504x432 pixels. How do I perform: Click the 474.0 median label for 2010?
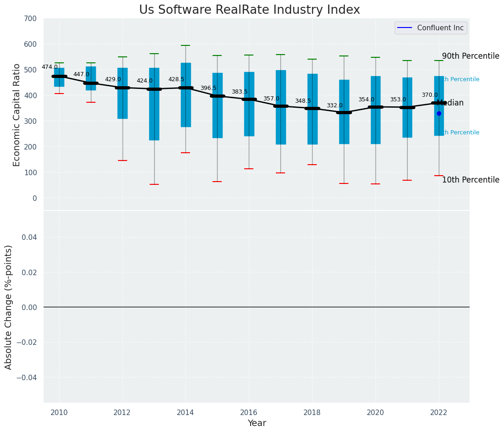coord(50,67)
